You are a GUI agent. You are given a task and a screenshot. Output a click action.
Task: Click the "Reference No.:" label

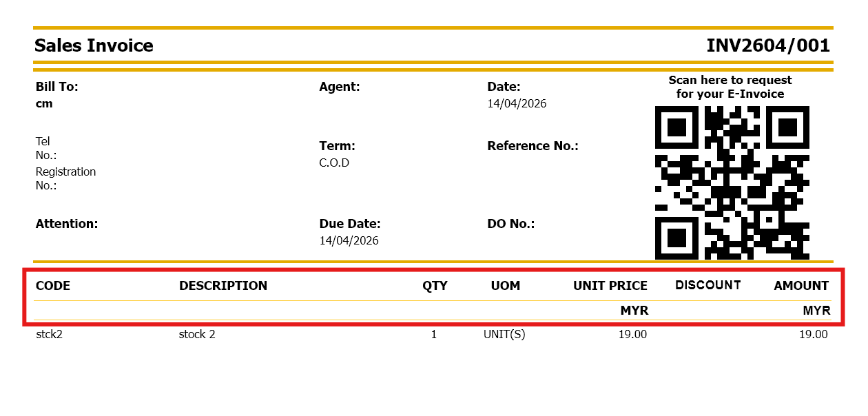[533, 146]
